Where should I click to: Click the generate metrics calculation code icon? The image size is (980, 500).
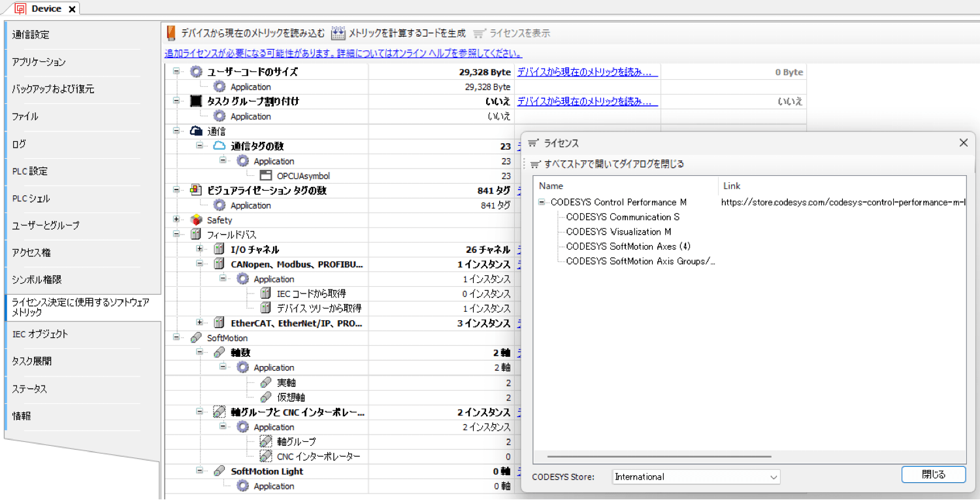point(338,33)
